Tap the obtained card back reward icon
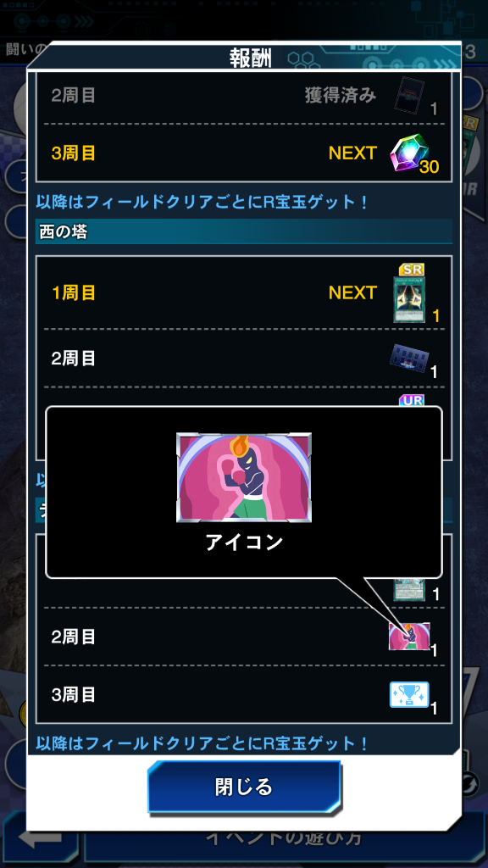Image resolution: width=488 pixels, height=868 pixels. [409, 95]
